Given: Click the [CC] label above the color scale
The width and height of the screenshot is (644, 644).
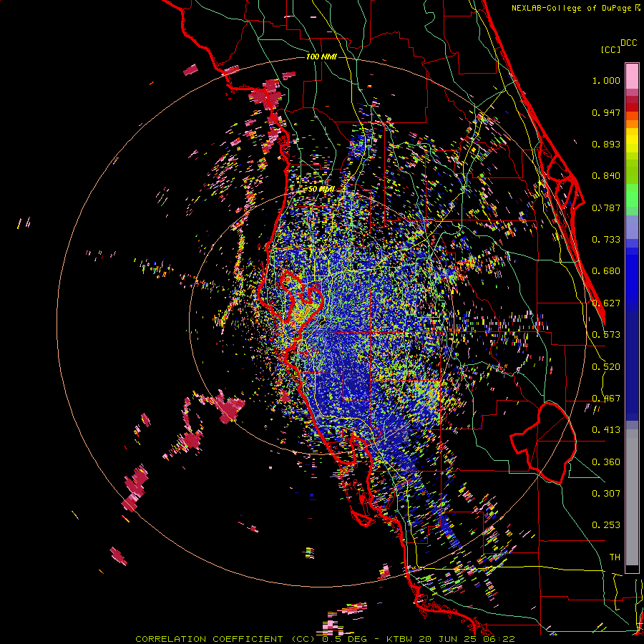Looking at the screenshot, I should click(610, 49).
